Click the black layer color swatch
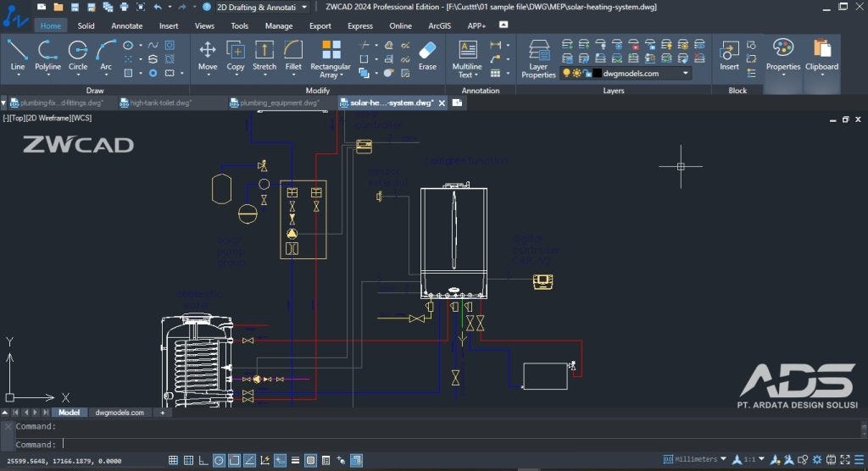868x471 pixels. coord(597,73)
